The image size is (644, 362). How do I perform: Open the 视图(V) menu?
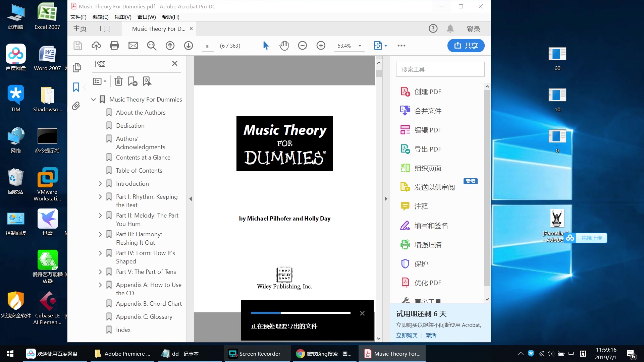(123, 17)
